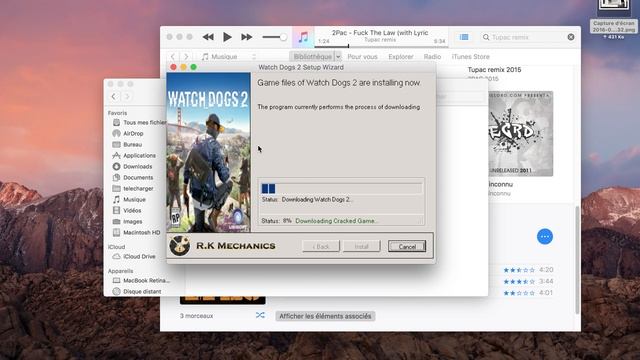
Task: Click the iTunes rewind button
Action: click(x=208, y=37)
